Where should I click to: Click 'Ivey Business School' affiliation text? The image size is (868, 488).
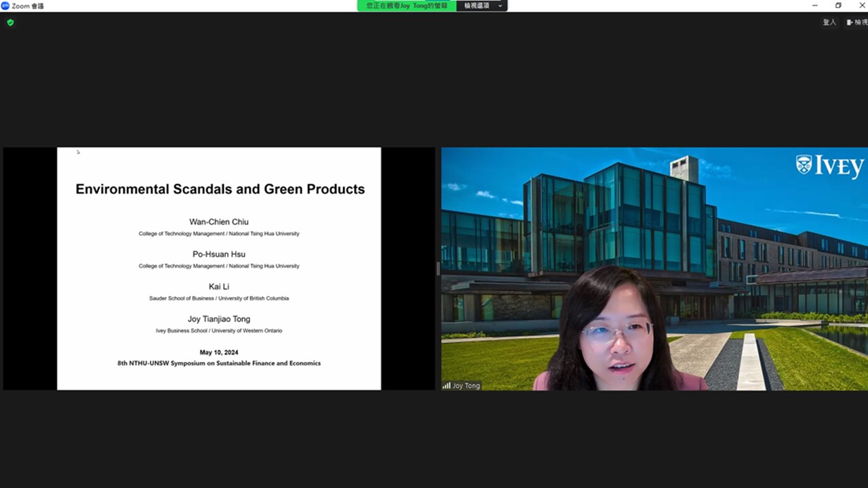(182, 331)
